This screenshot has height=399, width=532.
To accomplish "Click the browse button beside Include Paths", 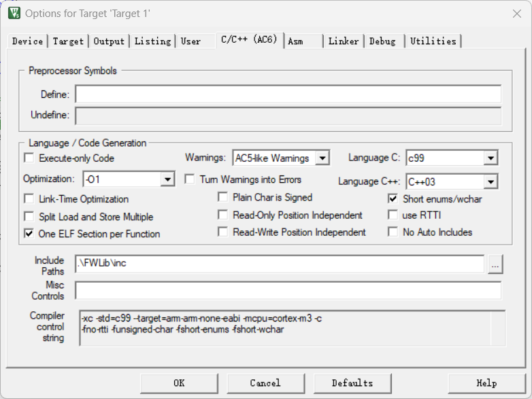I will 495,264.
